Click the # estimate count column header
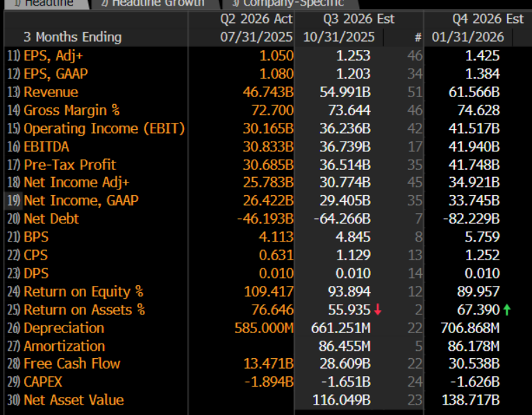 click(x=417, y=37)
